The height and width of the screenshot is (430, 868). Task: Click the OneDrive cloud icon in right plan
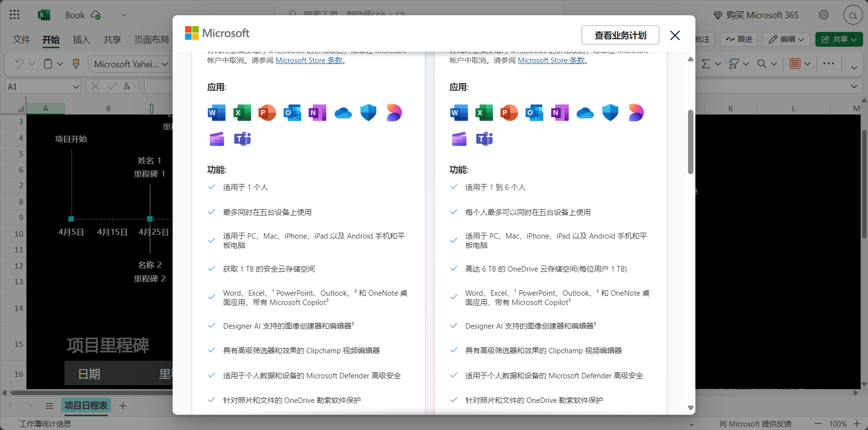click(x=585, y=113)
